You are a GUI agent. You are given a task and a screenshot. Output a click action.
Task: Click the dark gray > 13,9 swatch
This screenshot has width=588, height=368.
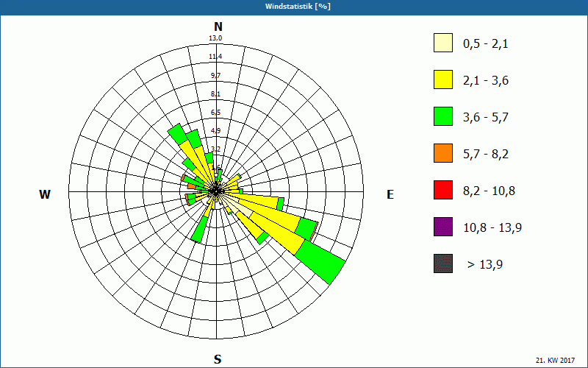[443, 263]
